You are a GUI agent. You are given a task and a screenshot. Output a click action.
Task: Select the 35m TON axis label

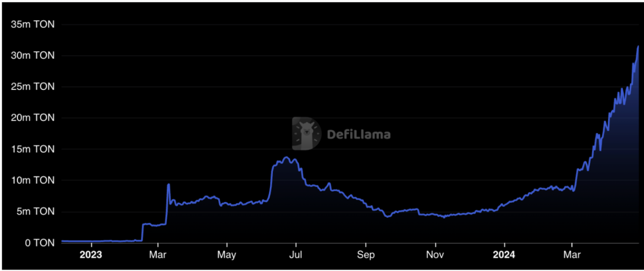coord(33,24)
